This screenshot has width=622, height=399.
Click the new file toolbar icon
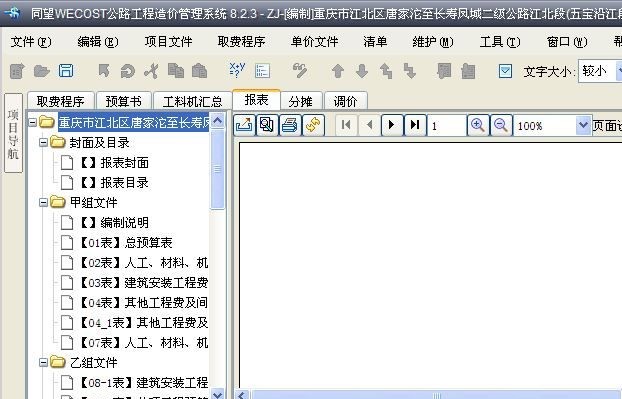tap(17, 71)
